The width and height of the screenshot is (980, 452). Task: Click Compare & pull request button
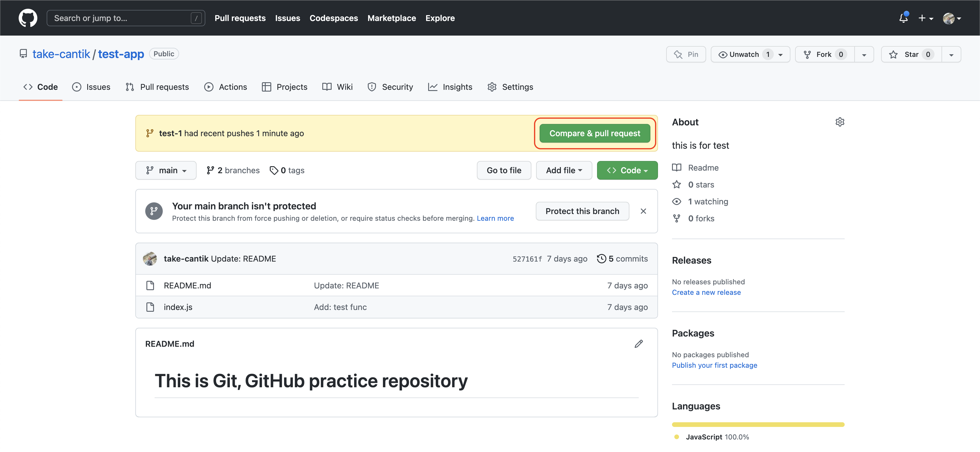tap(595, 134)
